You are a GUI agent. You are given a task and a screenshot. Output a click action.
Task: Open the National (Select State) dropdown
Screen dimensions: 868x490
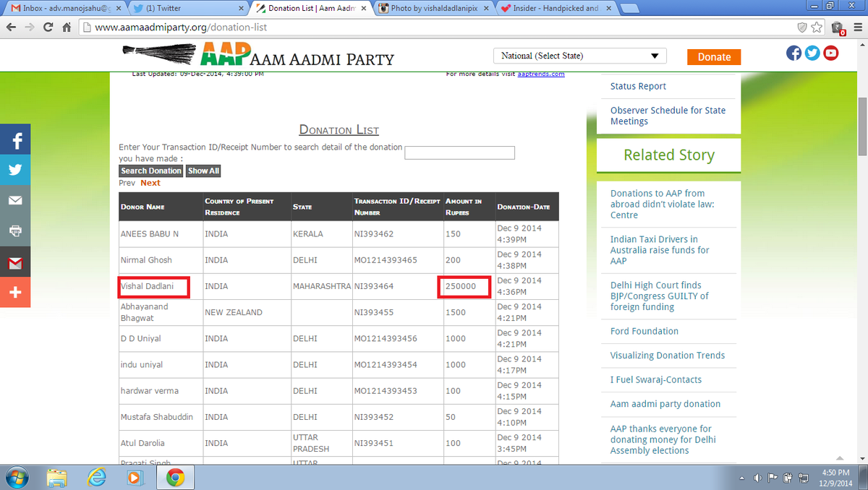[x=580, y=56]
